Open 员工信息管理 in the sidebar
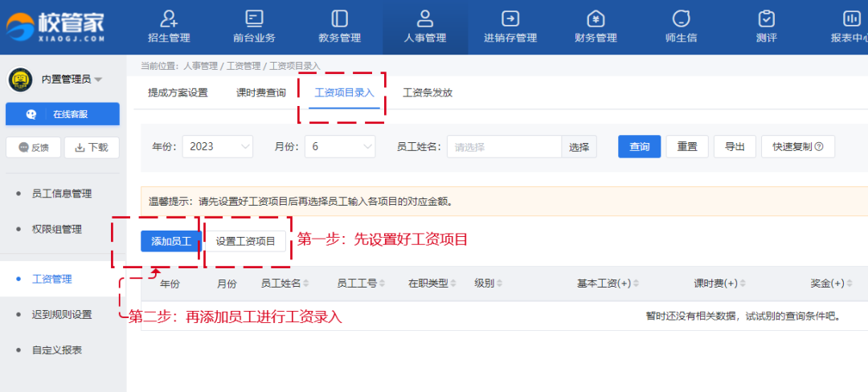868x392 pixels. coord(62,194)
